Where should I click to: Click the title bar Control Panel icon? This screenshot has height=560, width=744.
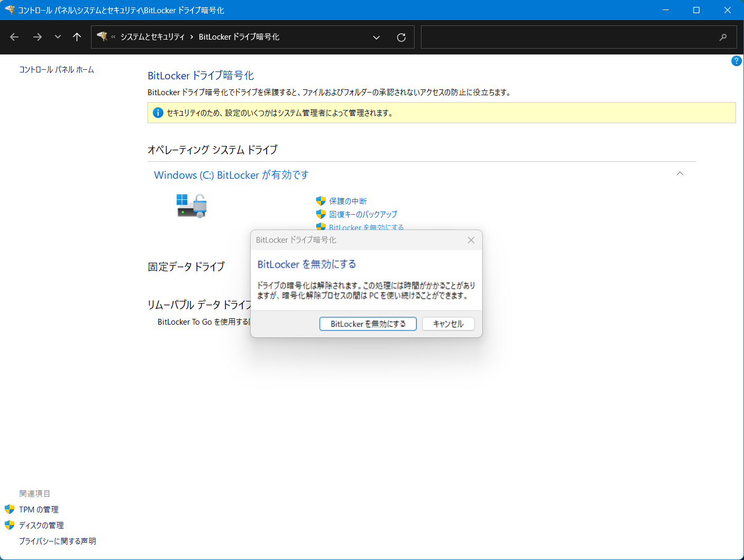[10, 10]
